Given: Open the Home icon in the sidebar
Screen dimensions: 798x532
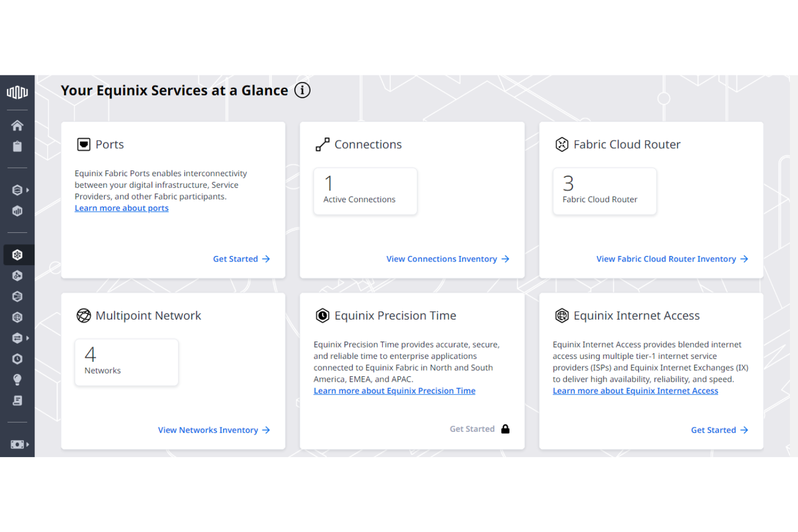Looking at the screenshot, I should 17,125.
